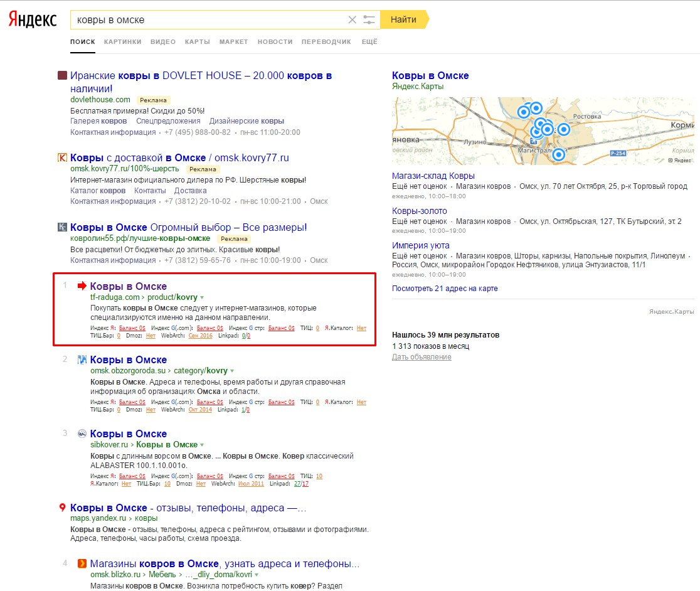Click the dovlethouse.com green URL
The width and height of the screenshot is (700, 591).
click(100, 100)
